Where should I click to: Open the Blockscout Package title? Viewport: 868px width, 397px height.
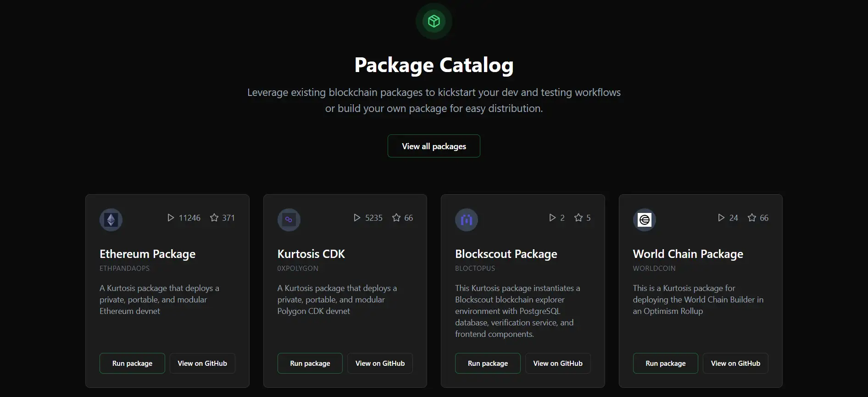pyautogui.click(x=506, y=254)
